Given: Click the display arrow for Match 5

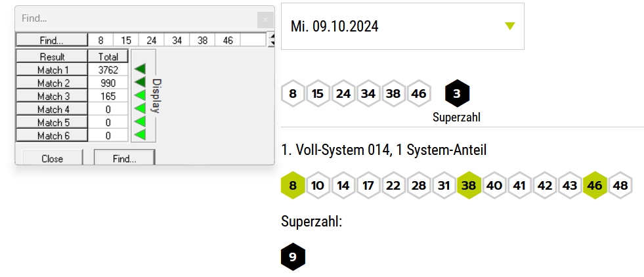Looking at the screenshot, I should point(140,121).
